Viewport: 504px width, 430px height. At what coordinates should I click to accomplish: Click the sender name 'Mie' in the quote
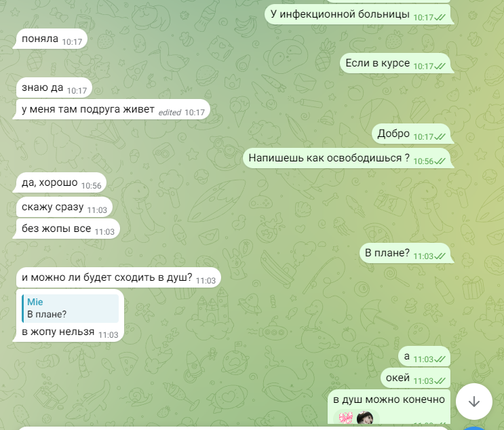click(35, 302)
